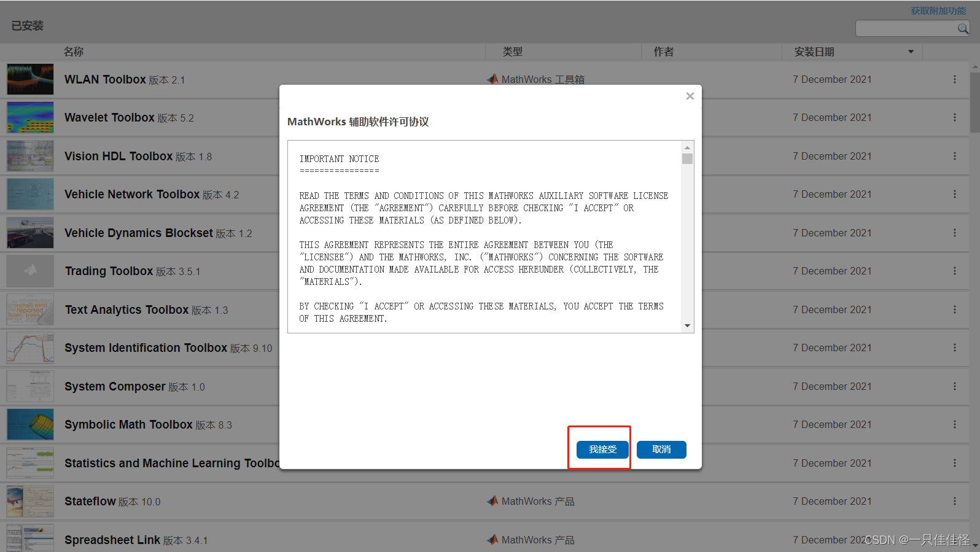The width and height of the screenshot is (980, 552).
Task: Select Stateflow name
Action: [x=90, y=501]
